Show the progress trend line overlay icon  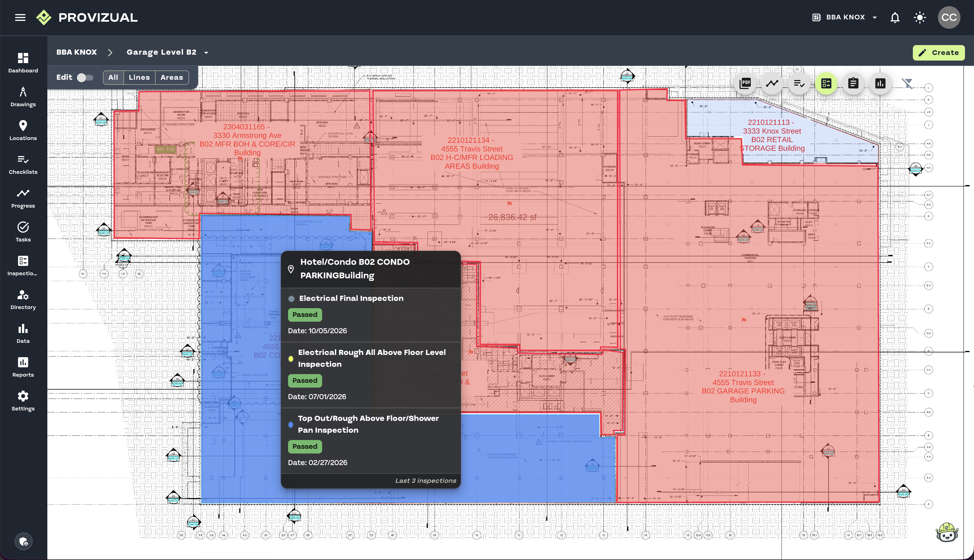click(x=772, y=83)
